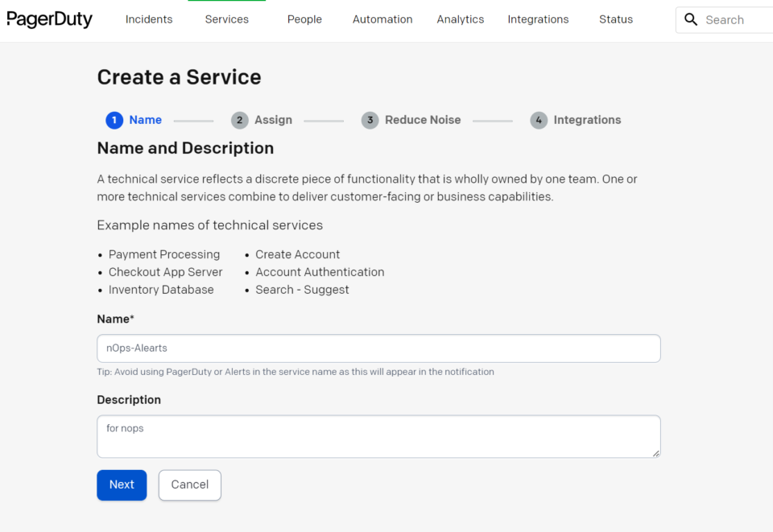Screen dimensions: 773x532
Task: Click the search magnifier icon
Action: pyautogui.click(x=691, y=19)
